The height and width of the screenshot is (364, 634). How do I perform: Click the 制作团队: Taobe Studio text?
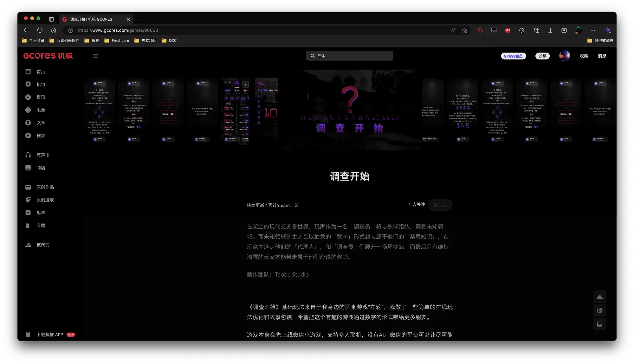[278, 274]
